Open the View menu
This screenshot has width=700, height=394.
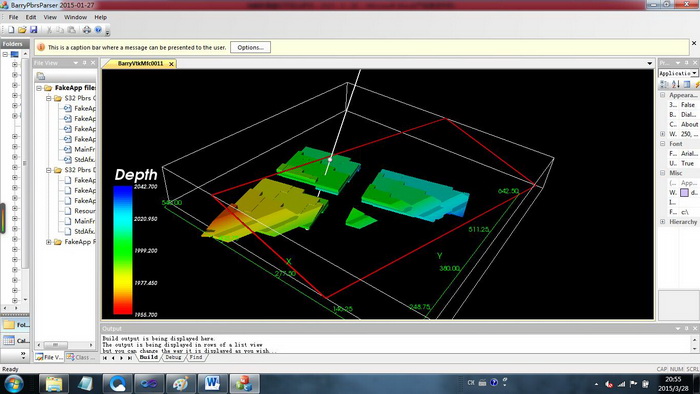click(50, 17)
